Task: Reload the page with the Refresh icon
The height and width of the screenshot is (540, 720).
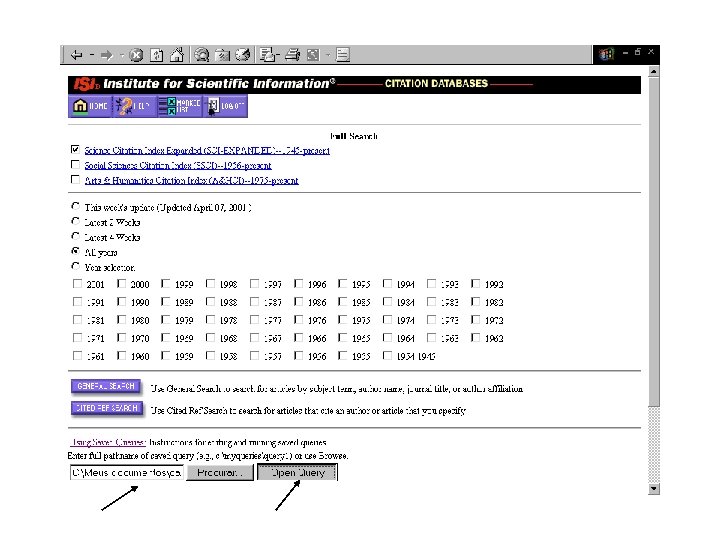Action: point(157,55)
